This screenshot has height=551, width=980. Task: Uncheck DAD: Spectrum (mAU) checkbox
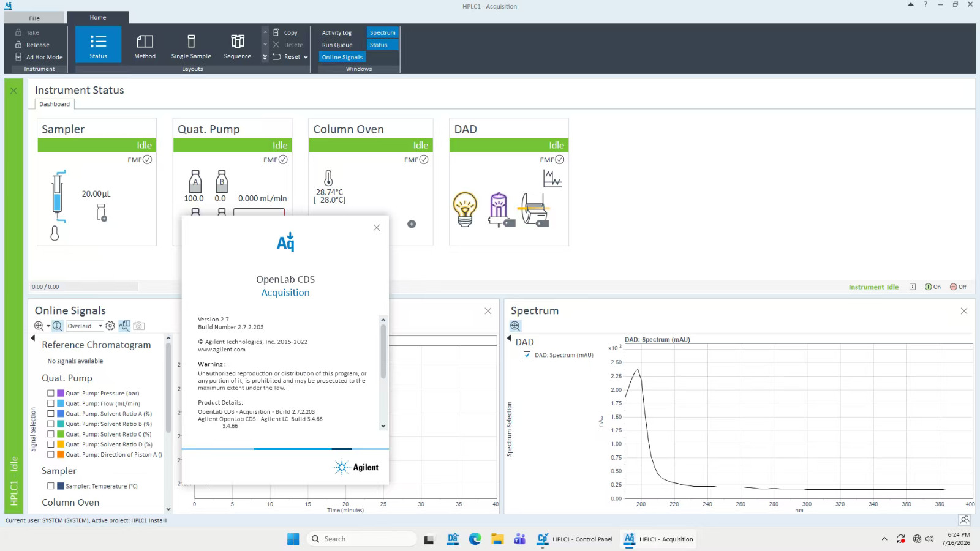[x=527, y=355]
